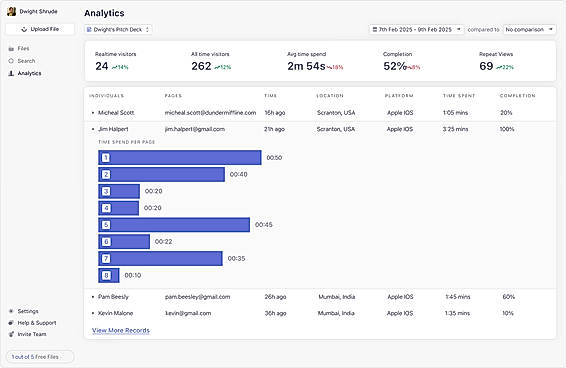Click Pam Beesly's 60% completion value
566x368 pixels.
pos(509,297)
